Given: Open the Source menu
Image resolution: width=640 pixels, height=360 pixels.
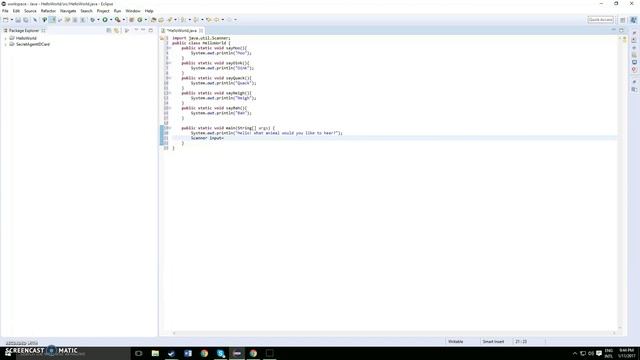Looking at the screenshot, I should [30, 11].
